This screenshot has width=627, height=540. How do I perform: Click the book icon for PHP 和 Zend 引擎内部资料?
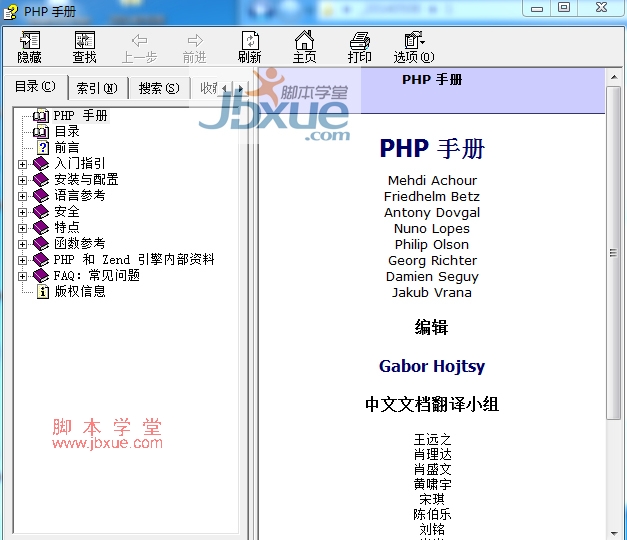tap(41, 260)
